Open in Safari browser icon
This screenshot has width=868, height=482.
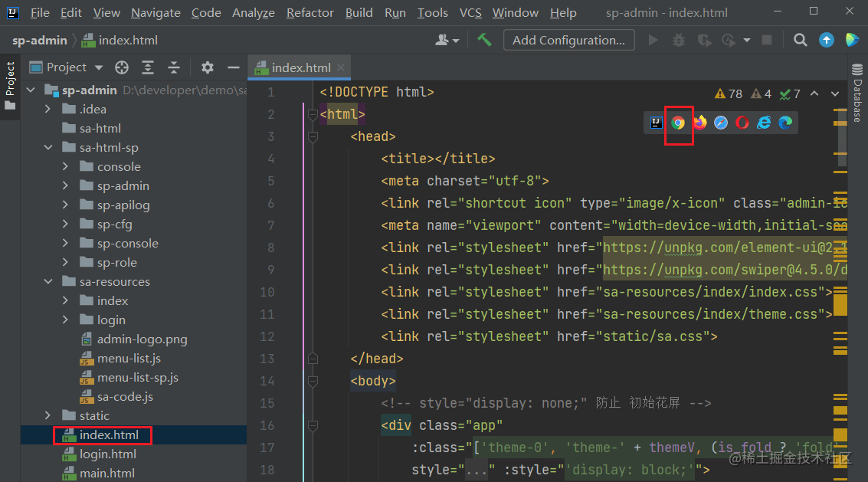coord(721,123)
